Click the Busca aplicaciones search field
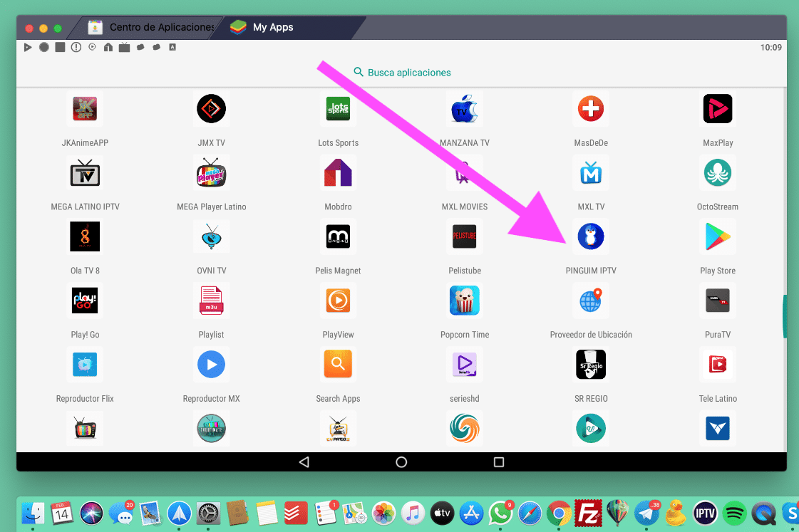Viewport: 799px width, 532px height. (409, 73)
